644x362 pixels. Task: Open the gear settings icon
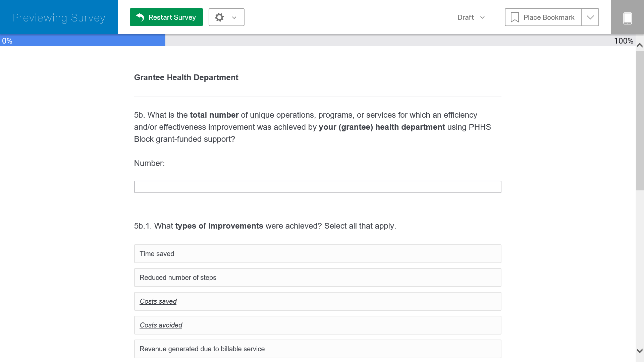[x=219, y=17]
